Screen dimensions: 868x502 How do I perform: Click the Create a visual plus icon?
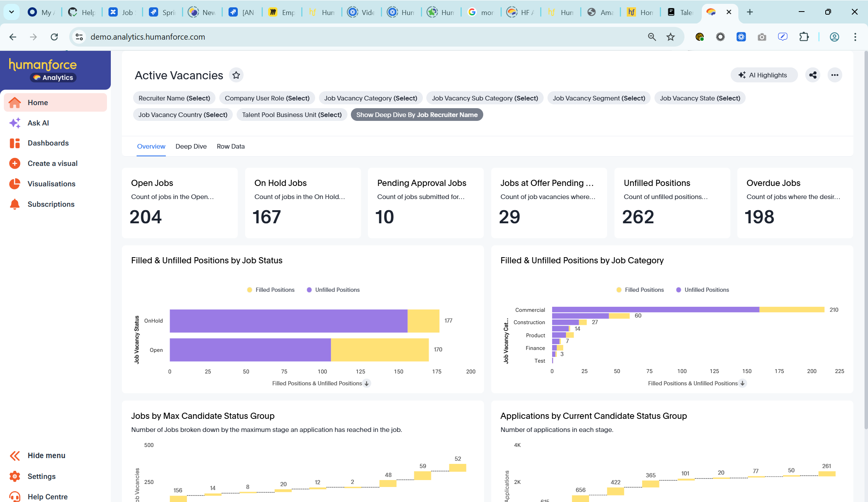coord(15,164)
